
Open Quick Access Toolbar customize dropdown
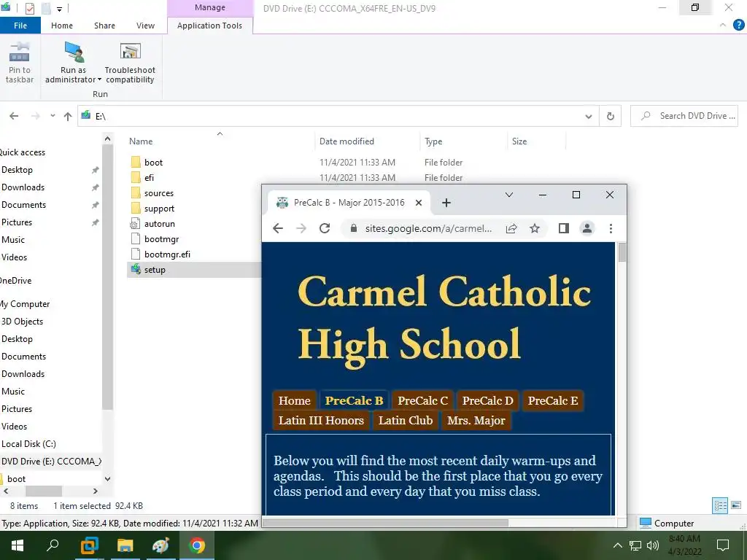(x=60, y=9)
